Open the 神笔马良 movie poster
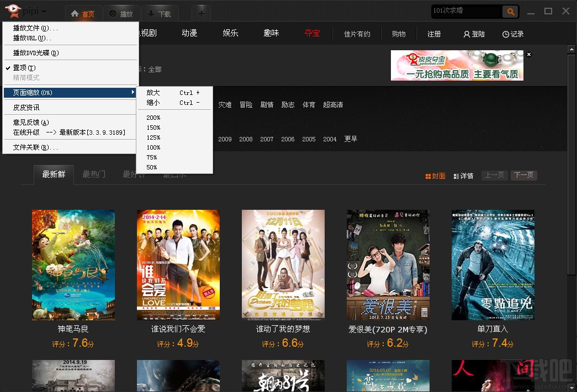577x392 pixels. coord(73,265)
